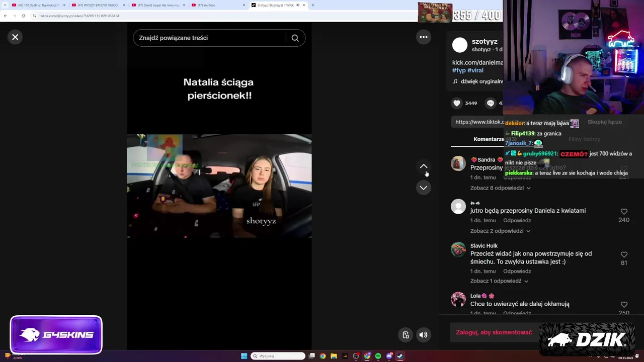Click the tiktok.com URL address bar
This screenshot has height=362, width=644.
[x=79, y=16]
